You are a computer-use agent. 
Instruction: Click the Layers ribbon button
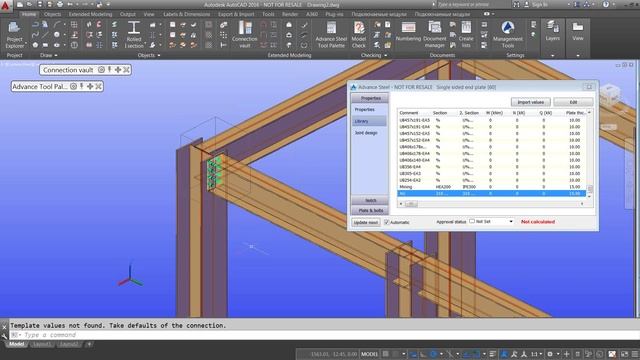[553, 31]
